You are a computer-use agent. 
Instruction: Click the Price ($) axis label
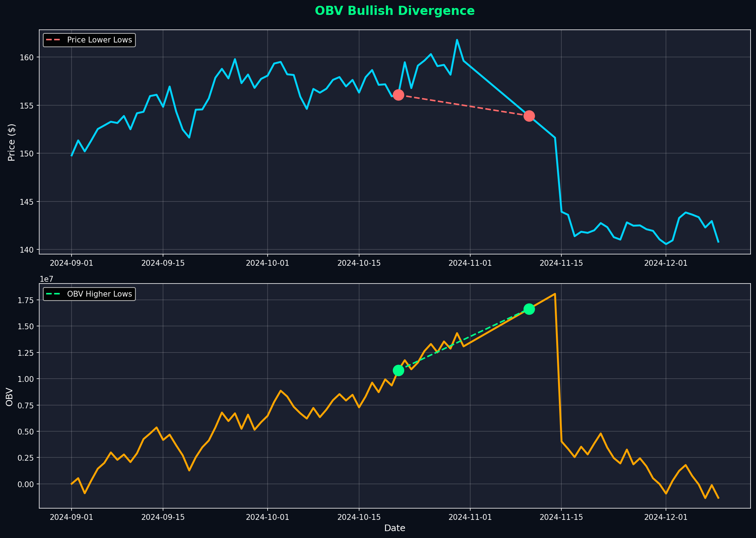(12, 142)
